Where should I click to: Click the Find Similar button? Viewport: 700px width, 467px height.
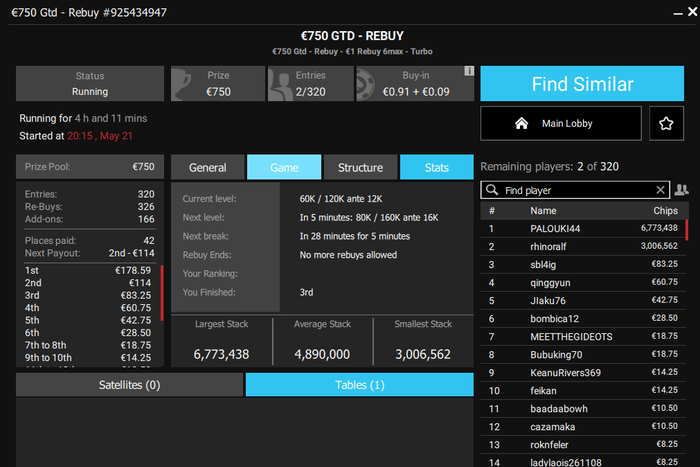coord(582,83)
